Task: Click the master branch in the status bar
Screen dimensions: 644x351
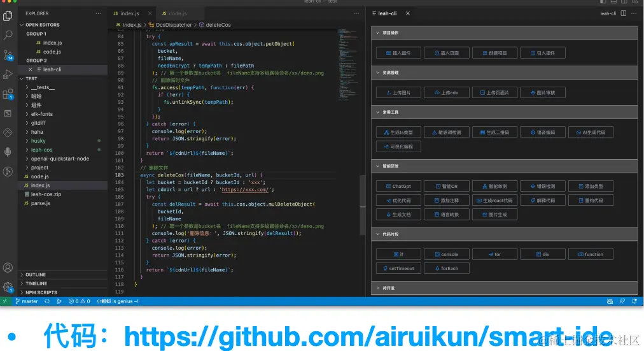Action: click(x=27, y=301)
